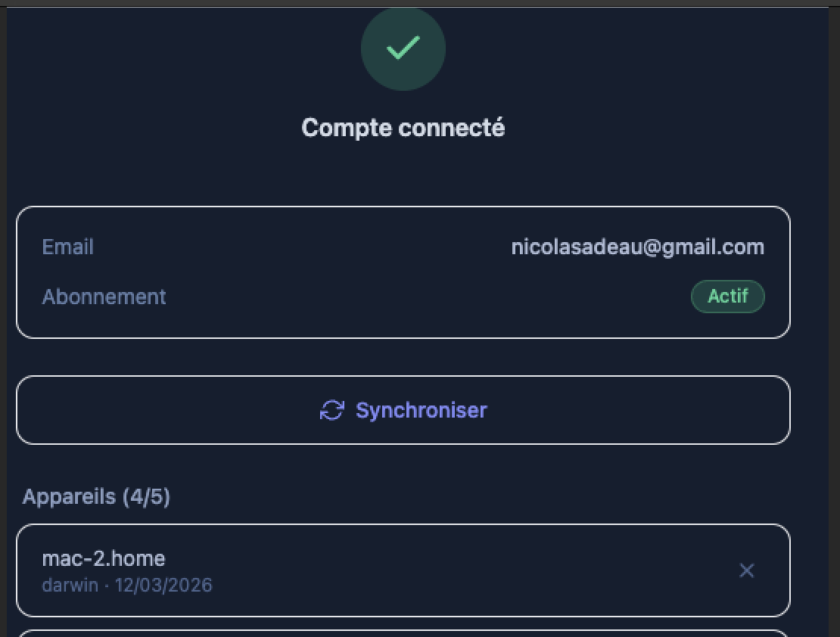Image resolution: width=840 pixels, height=637 pixels.
Task: Click the green Actif subscription badge
Action: pos(727,297)
